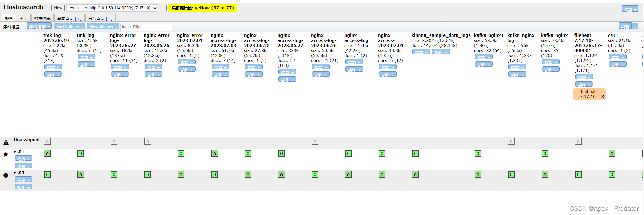Click es03 shard 0 of kafka-nginx1

[x=478, y=174]
